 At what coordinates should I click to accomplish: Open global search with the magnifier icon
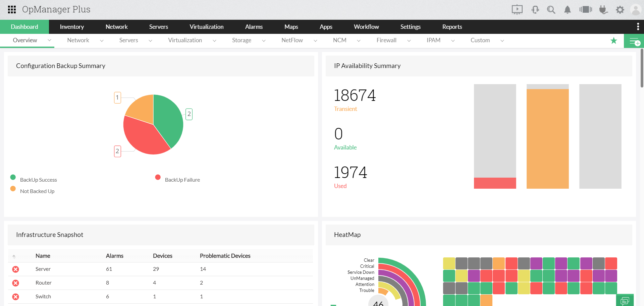(x=551, y=9)
